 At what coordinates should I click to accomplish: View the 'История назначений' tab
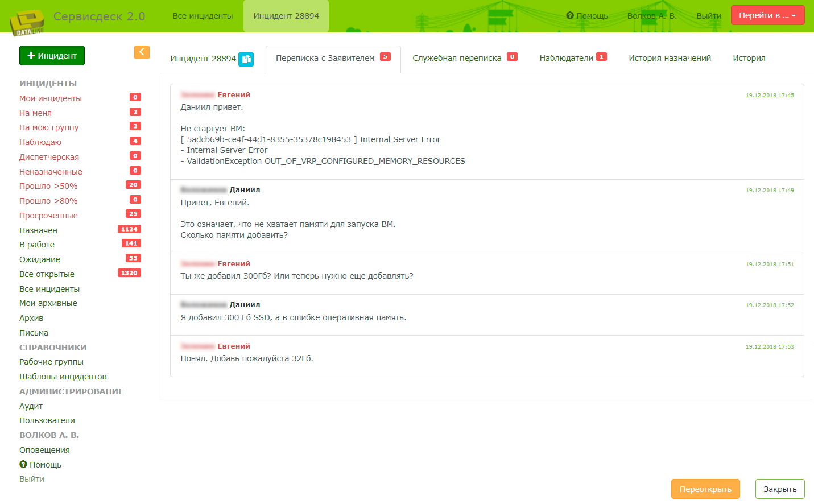[x=670, y=57]
